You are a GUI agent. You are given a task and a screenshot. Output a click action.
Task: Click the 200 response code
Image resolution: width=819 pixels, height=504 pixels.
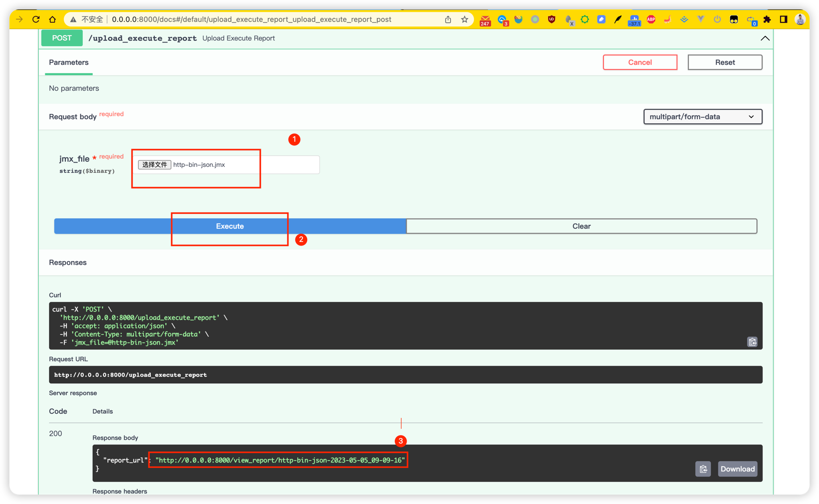click(55, 434)
